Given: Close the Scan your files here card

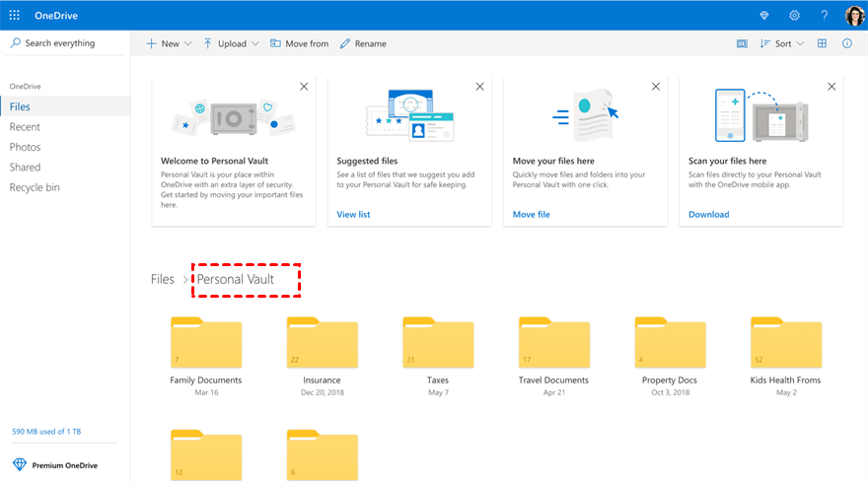Looking at the screenshot, I should 832,87.
